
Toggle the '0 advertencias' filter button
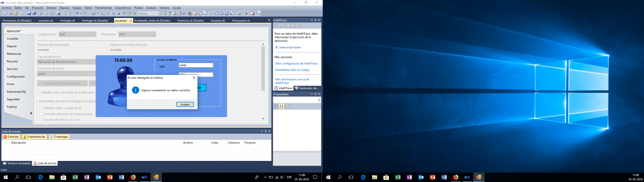click(x=34, y=136)
